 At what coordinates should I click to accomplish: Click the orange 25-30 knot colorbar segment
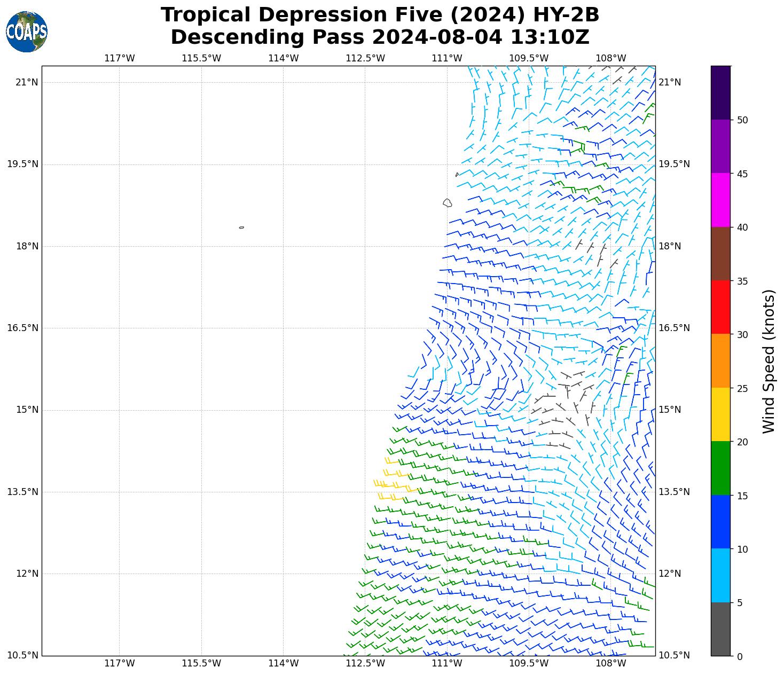pos(720,361)
